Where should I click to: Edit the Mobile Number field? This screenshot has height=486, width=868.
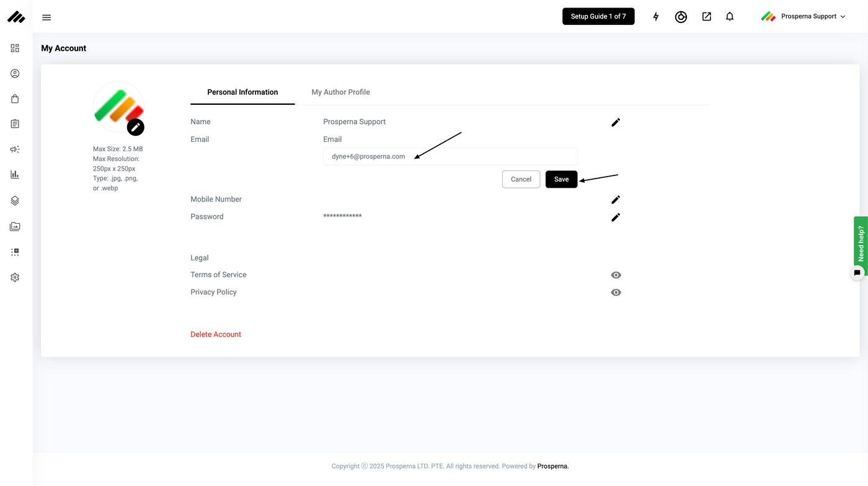pyautogui.click(x=616, y=200)
